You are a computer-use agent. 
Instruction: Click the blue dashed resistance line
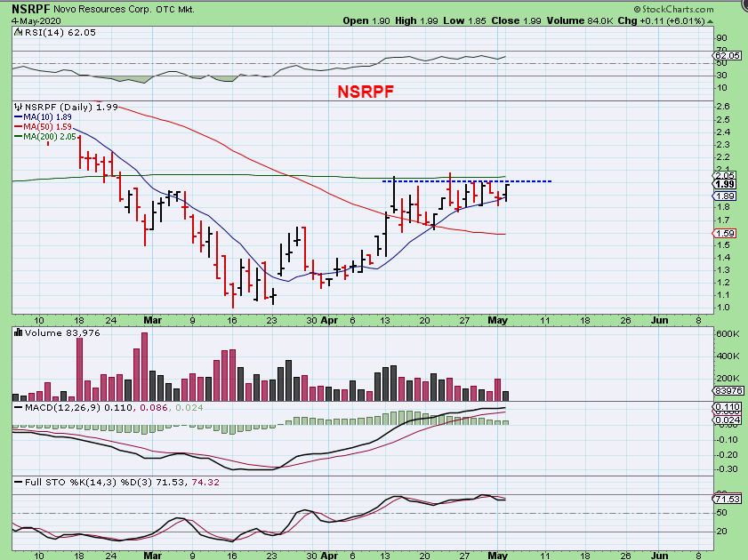coord(467,181)
